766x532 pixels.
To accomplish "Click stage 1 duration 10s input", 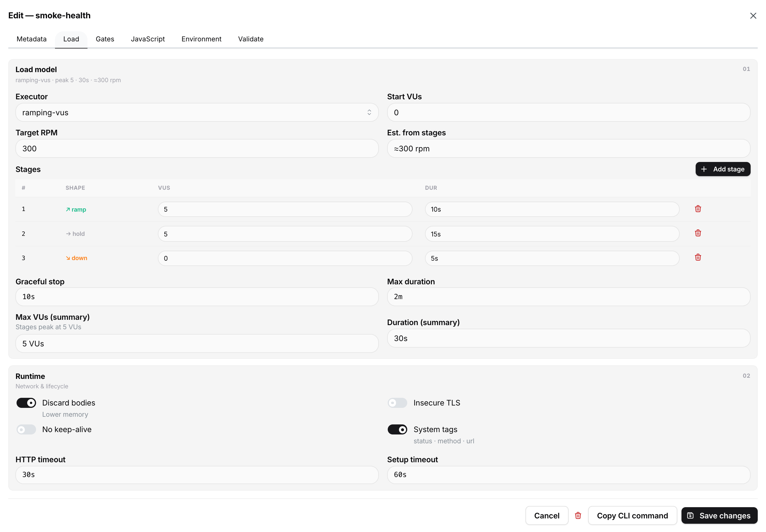I will (552, 209).
